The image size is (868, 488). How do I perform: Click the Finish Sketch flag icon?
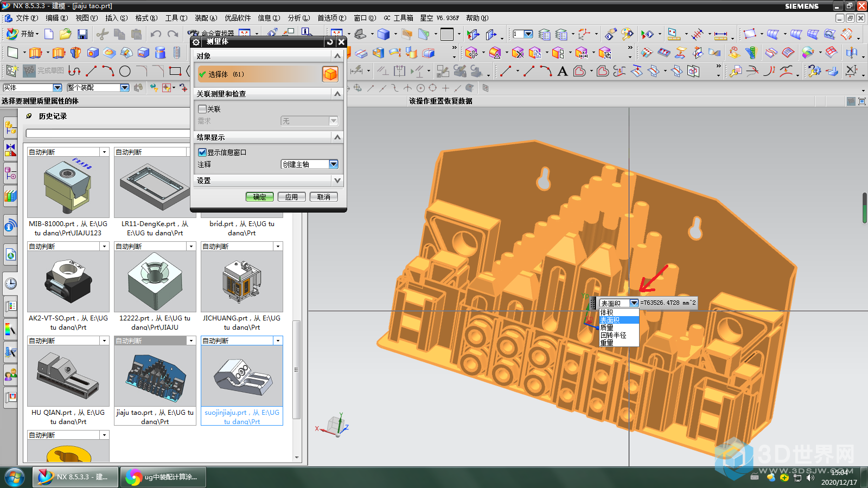[29, 70]
